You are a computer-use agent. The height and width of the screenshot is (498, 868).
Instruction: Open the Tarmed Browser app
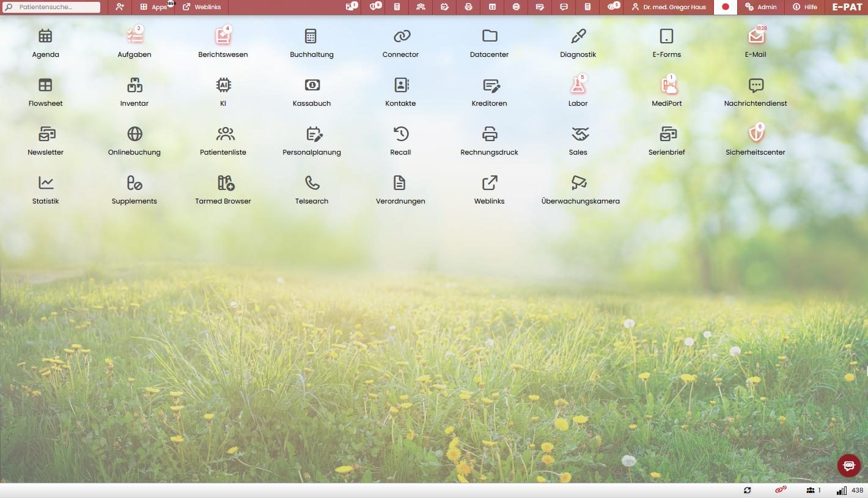[223, 189]
